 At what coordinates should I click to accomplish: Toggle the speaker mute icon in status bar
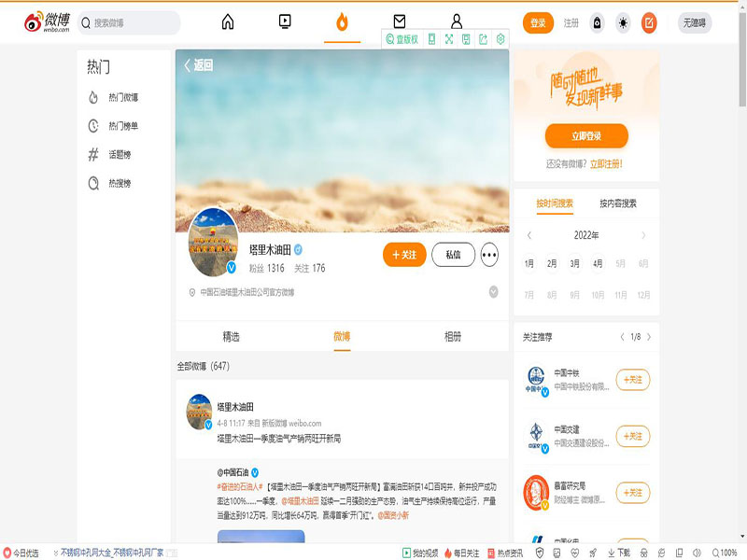pyautogui.click(x=697, y=553)
